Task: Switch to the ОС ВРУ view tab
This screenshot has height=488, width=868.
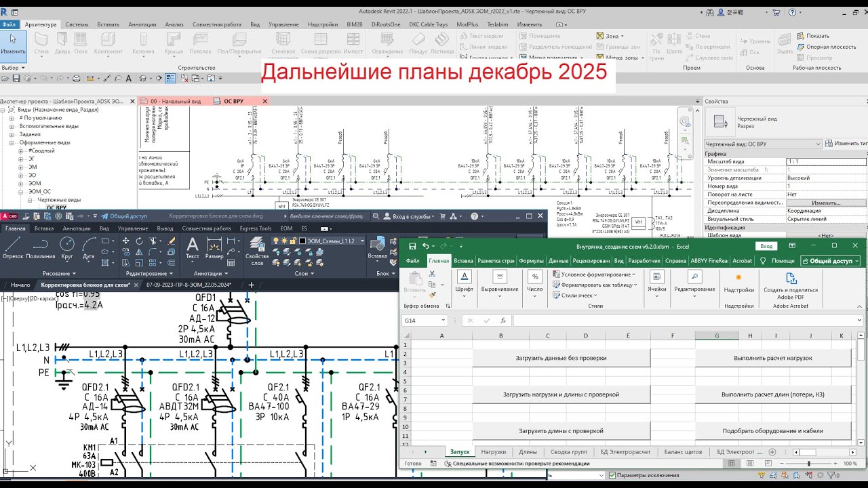Action: click(233, 101)
